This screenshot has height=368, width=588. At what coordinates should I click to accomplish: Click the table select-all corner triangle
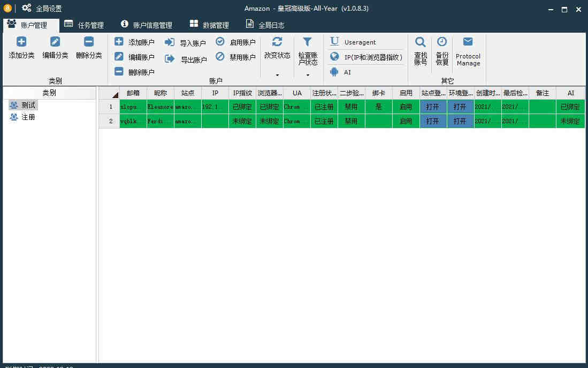click(115, 95)
